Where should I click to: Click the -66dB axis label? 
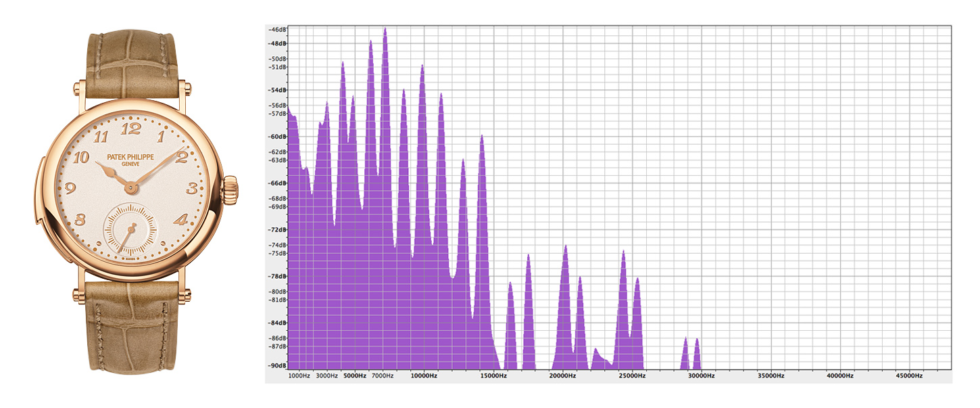click(x=277, y=183)
